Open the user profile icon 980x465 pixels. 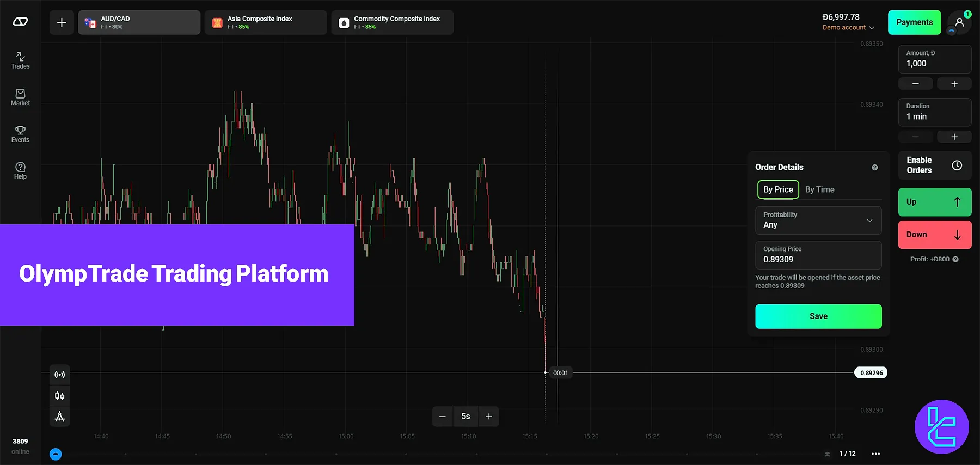tap(959, 22)
